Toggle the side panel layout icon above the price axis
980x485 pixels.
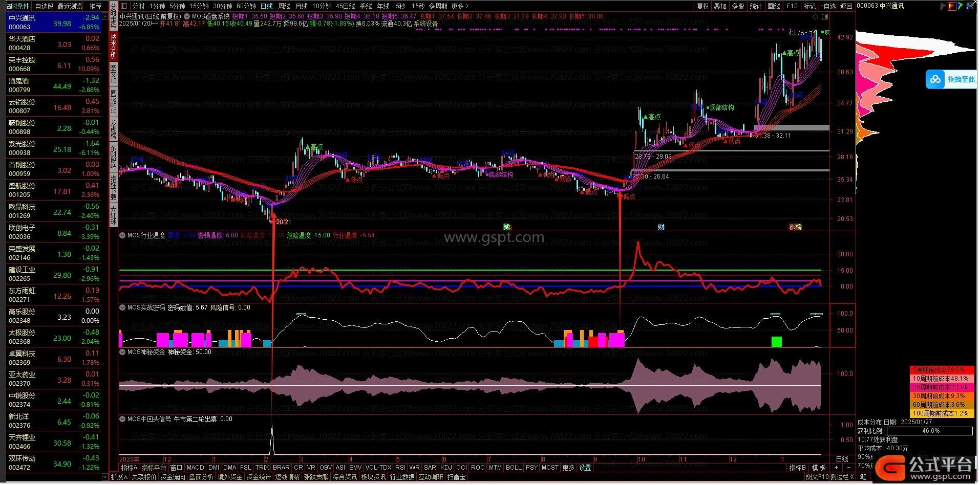825,16
